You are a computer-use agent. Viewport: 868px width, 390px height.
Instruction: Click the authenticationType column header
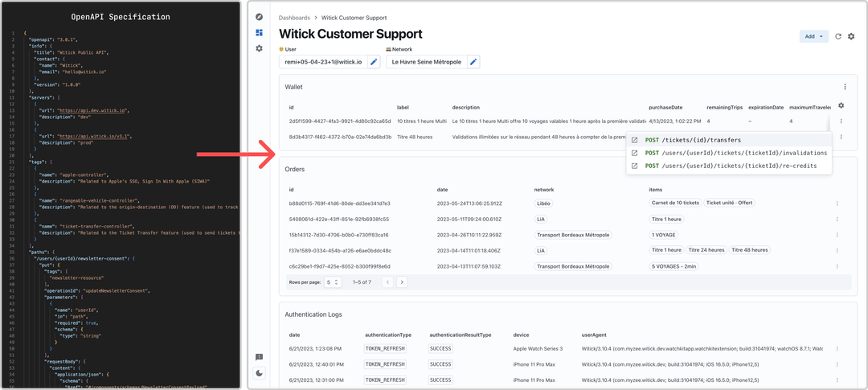(389, 335)
